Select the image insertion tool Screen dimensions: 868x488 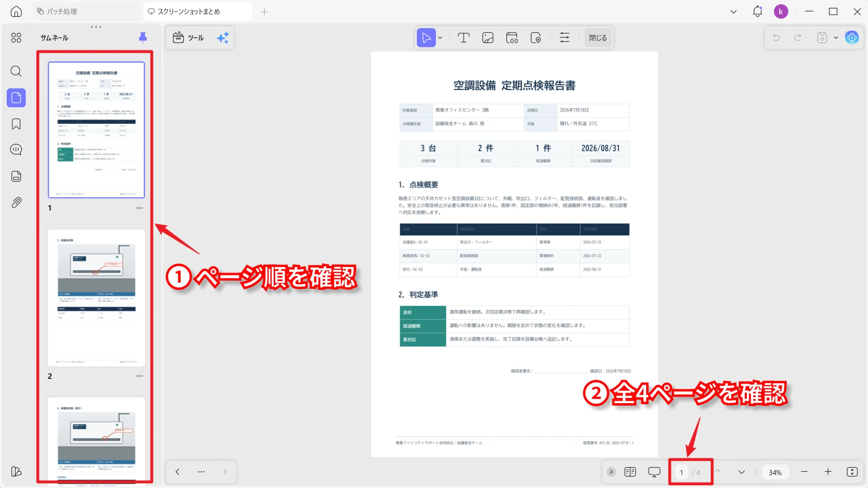488,38
